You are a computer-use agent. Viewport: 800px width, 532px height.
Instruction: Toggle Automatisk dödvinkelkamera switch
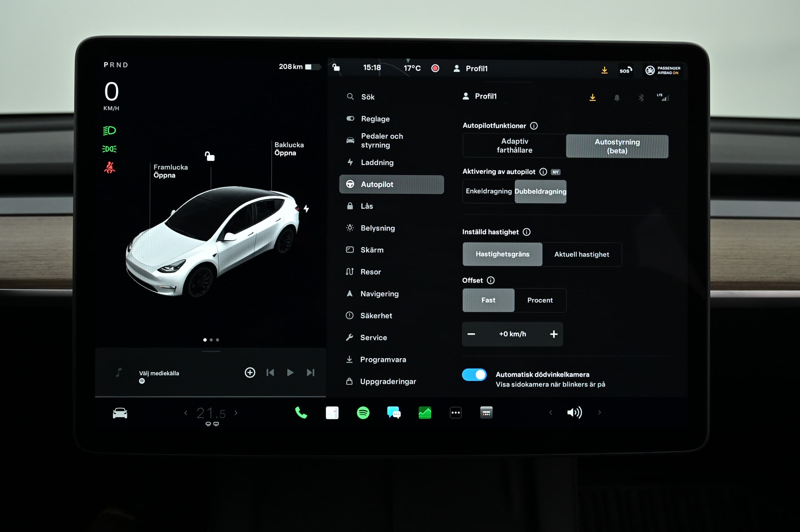click(474, 375)
